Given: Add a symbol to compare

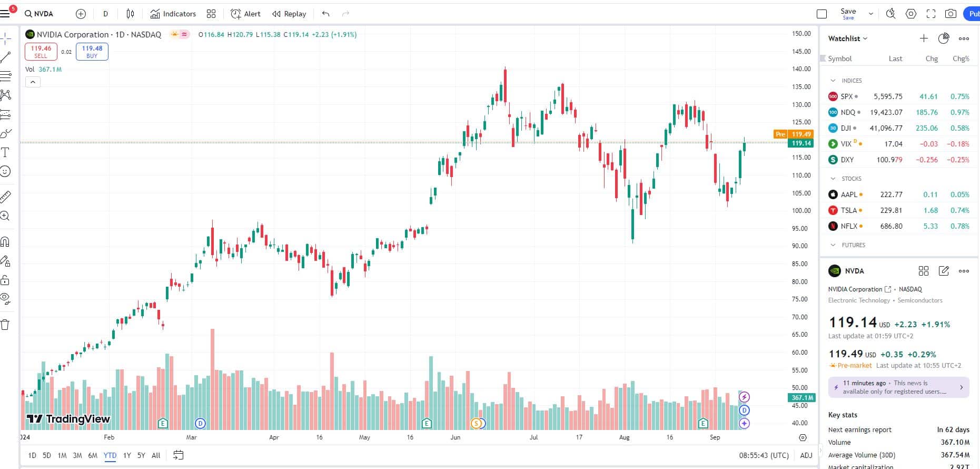Looking at the screenshot, I should coord(81,14).
